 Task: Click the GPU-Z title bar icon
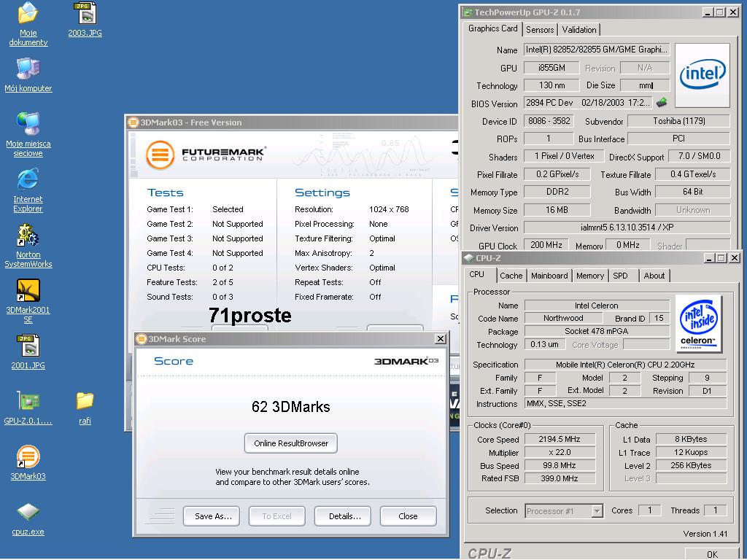tap(468, 12)
